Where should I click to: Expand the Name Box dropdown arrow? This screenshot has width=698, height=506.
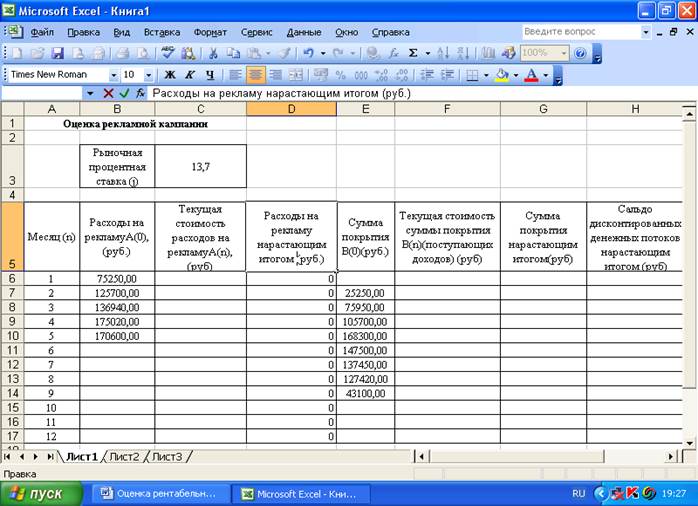click(x=90, y=93)
